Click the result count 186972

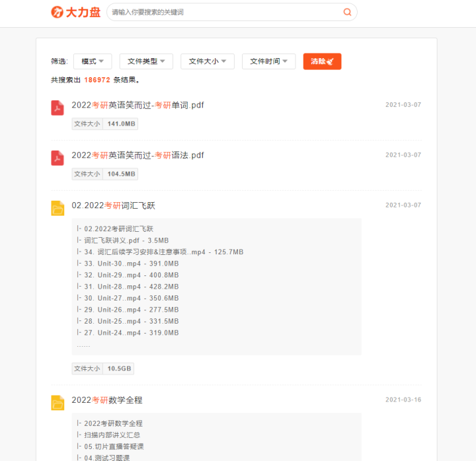(97, 80)
